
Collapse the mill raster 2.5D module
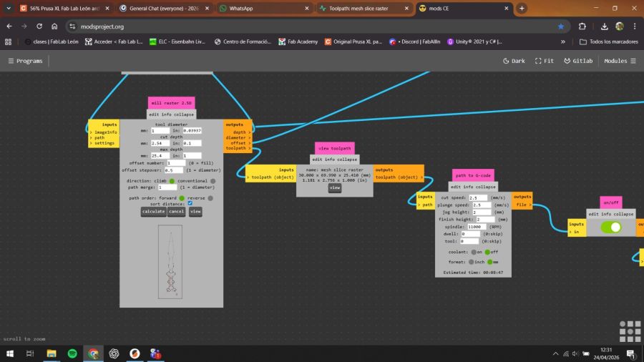click(x=184, y=114)
